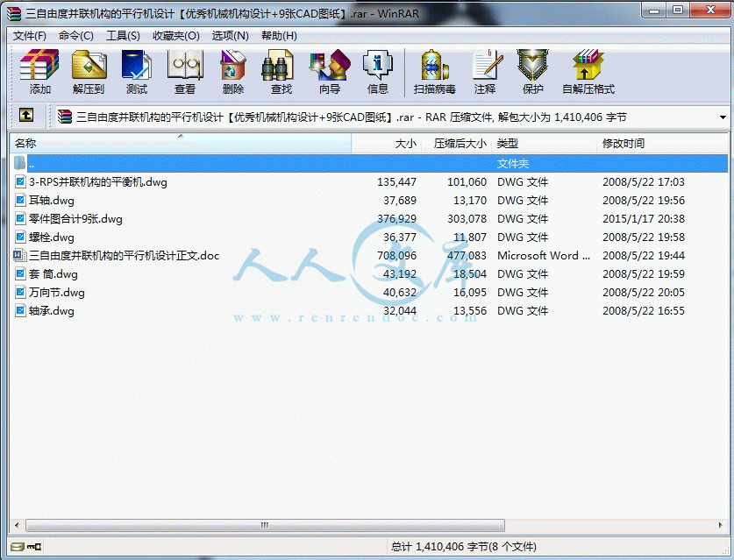The image size is (734, 560).
Task: Open the Wizard (向导) icon
Action: coord(330,65)
